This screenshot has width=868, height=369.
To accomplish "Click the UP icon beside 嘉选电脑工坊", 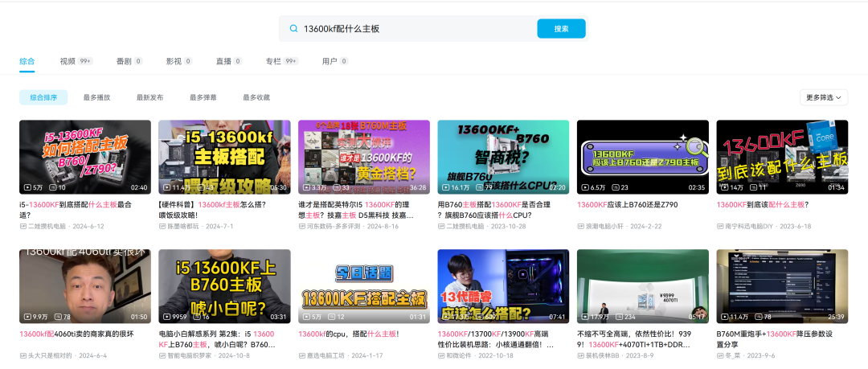I will (301, 355).
